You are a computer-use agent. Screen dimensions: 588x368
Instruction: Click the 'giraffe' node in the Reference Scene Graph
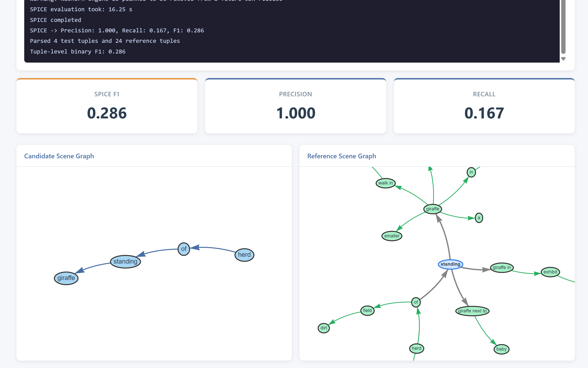pyautogui.click(x=432, y=209)
